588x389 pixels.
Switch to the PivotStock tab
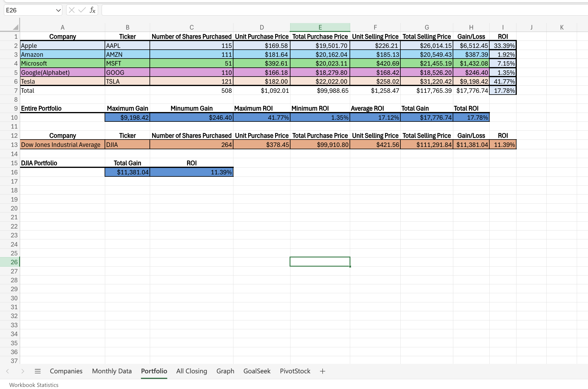tap(295, 371)
